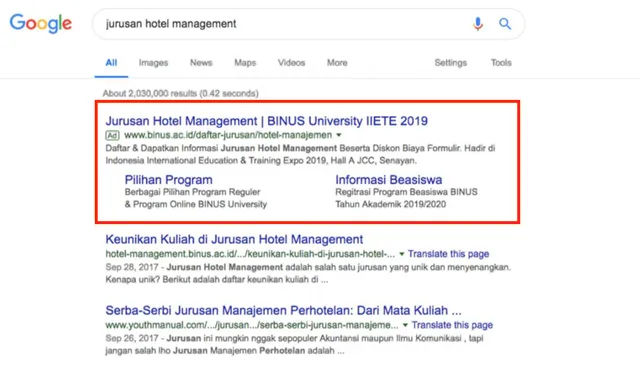Click 'Translate this page' for the Keunikan Kuliah result

pyautogui.click(x=448, y=254)
